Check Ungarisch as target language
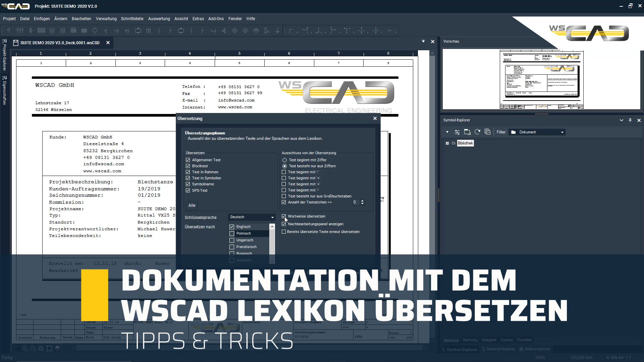 pos(231,240)
